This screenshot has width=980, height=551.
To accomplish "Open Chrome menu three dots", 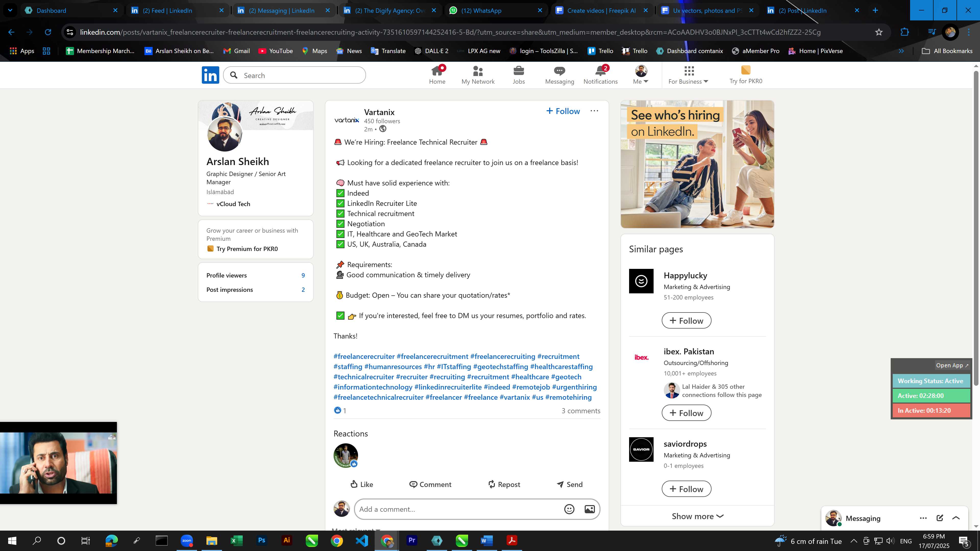I will coord(969,32).
